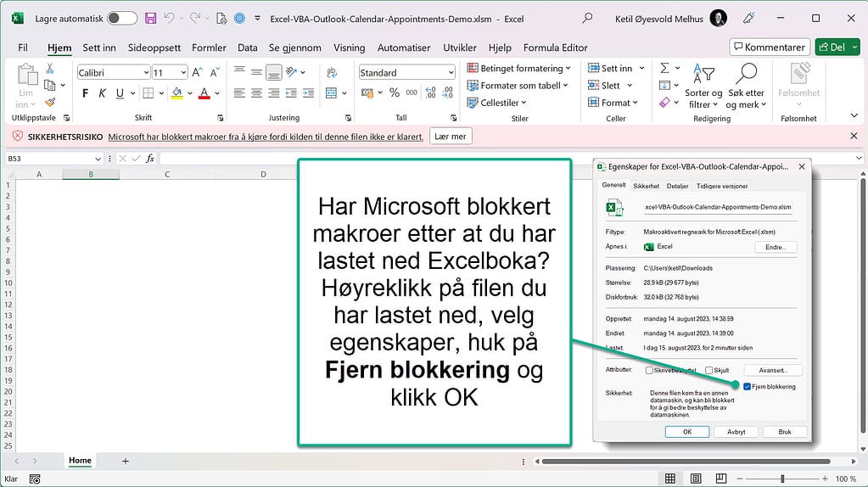Click the fill color bucket icon

177,93
